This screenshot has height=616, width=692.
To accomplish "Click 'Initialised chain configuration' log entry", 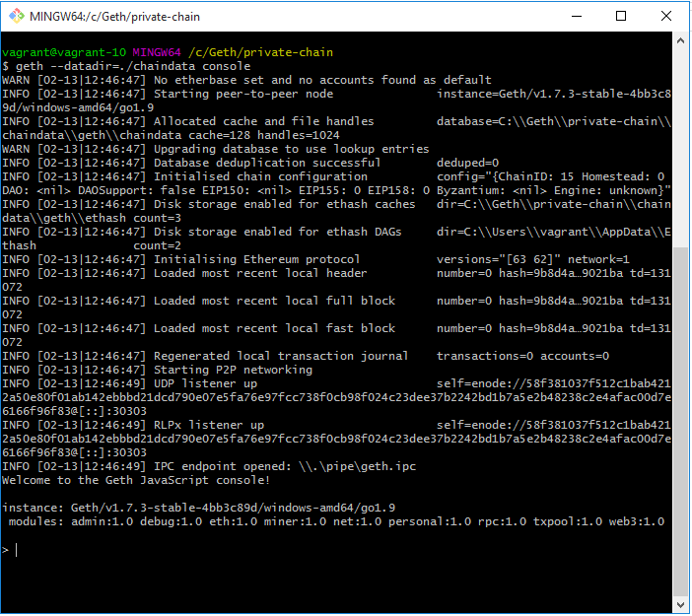I will 260,176.
